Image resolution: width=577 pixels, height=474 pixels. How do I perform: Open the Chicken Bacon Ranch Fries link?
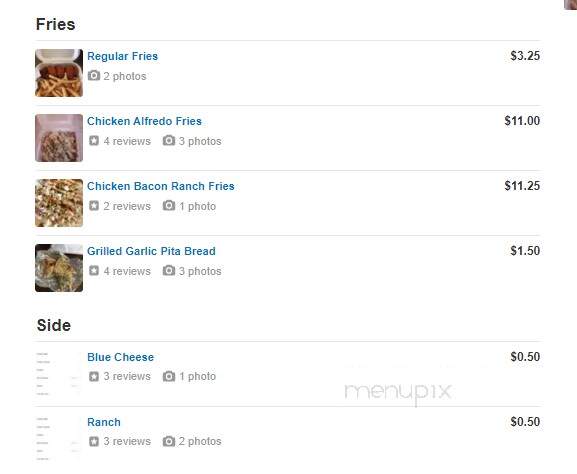161,186
